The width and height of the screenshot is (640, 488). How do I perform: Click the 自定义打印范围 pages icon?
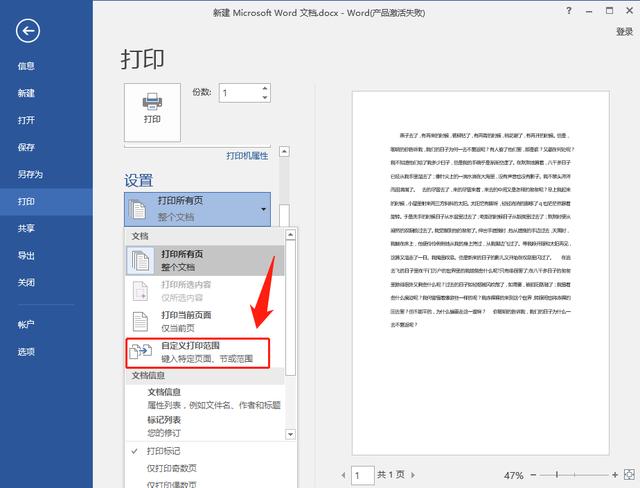click(x=140, y=351)
